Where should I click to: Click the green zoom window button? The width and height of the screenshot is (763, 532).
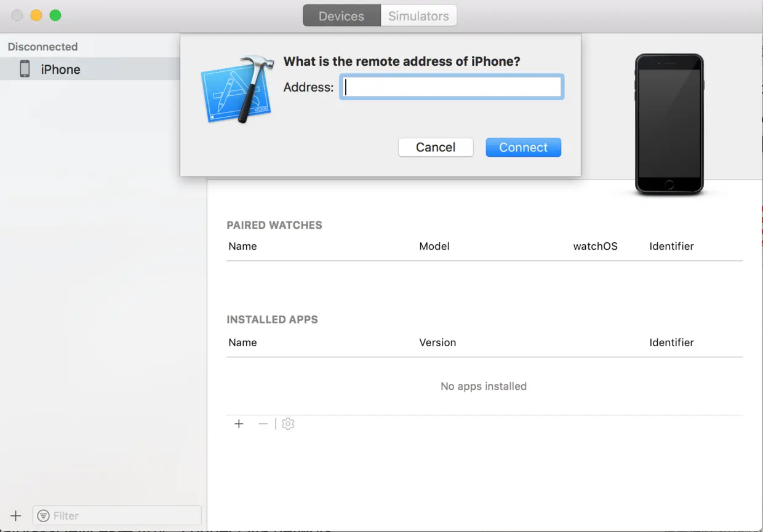pos(55,16)
